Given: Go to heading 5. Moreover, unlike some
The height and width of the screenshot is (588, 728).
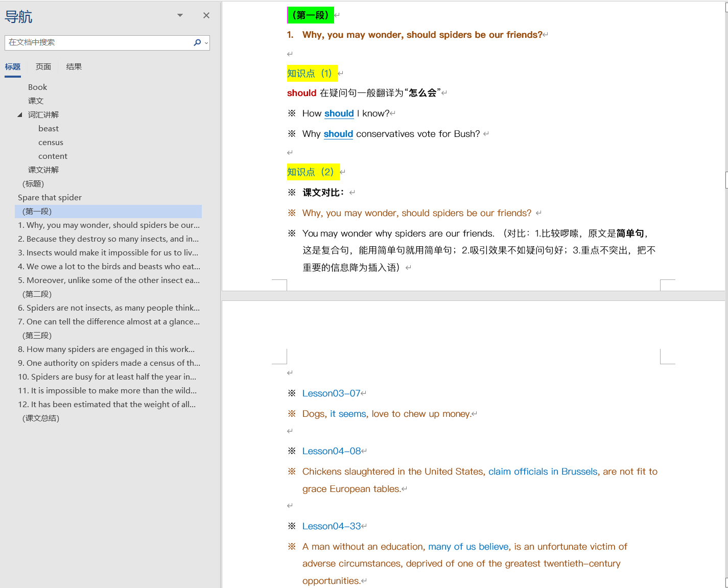Looking at the screenshot, I should pyautogui.click(x=109, y=280).
